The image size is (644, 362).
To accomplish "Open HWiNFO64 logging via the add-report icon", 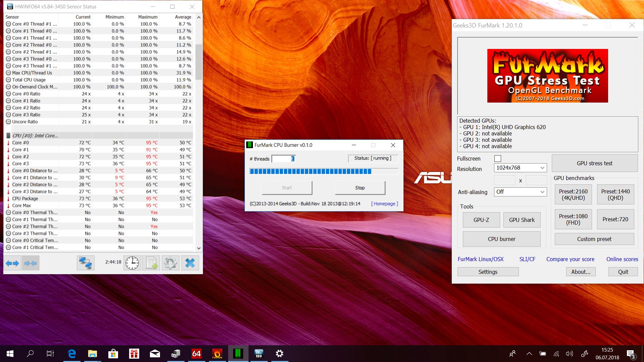I will 151,263.
